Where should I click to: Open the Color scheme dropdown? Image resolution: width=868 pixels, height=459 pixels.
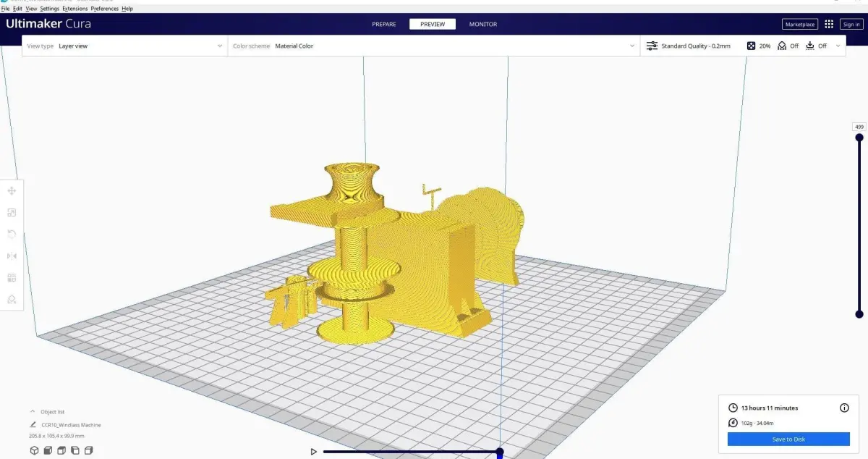434,46
